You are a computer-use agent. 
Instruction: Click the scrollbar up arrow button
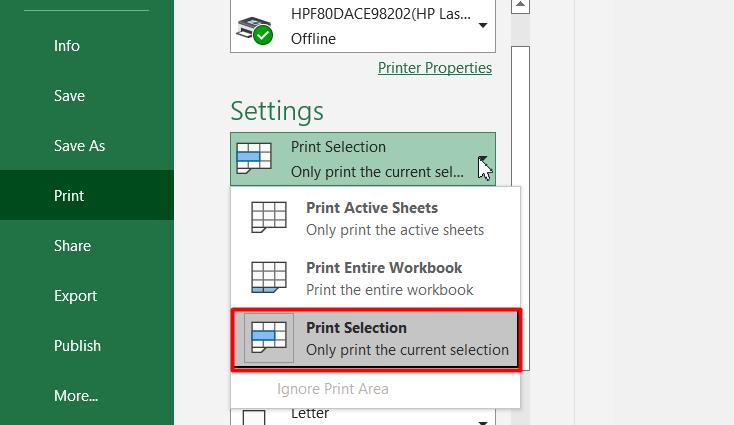[x=520, y=7]
